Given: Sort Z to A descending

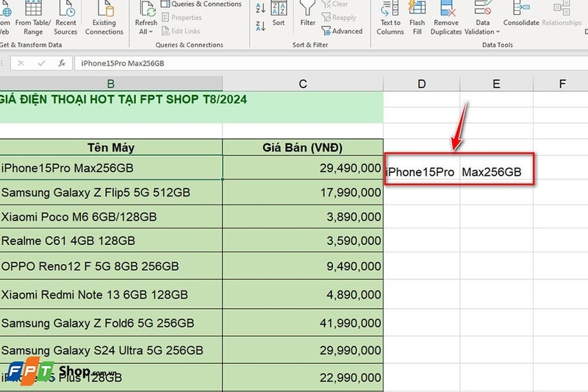Looking at the screenshot, I should tap(261, 26).
